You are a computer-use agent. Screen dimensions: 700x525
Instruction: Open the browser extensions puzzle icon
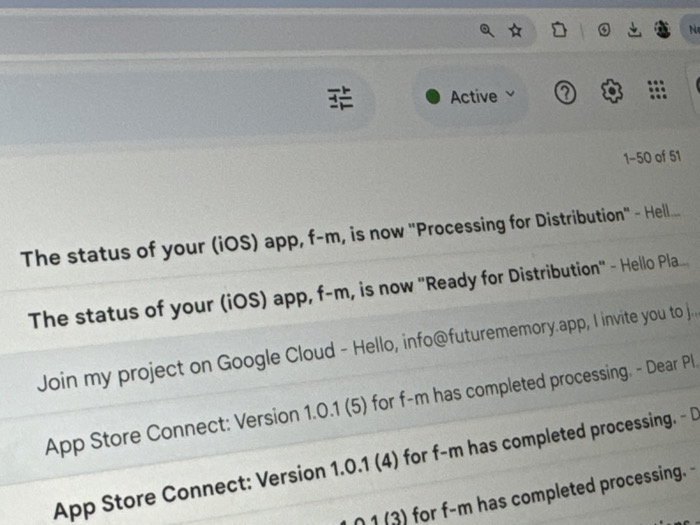[x=559, y=30]
